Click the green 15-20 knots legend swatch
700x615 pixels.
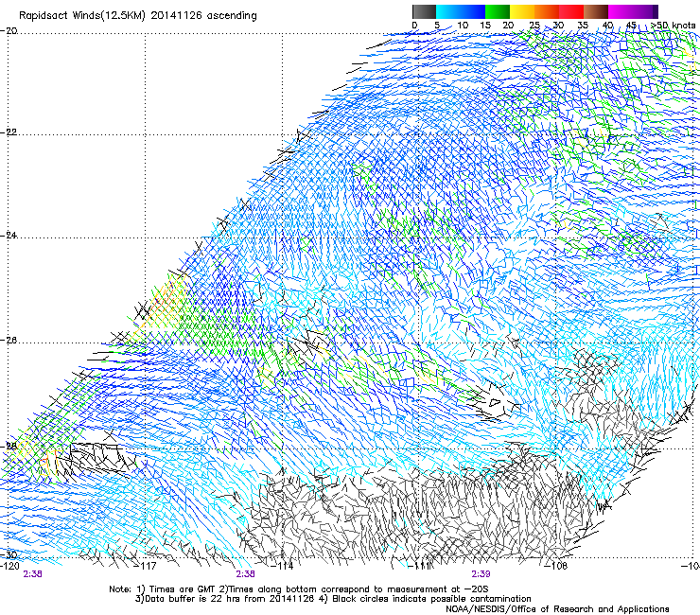[498, 11]
